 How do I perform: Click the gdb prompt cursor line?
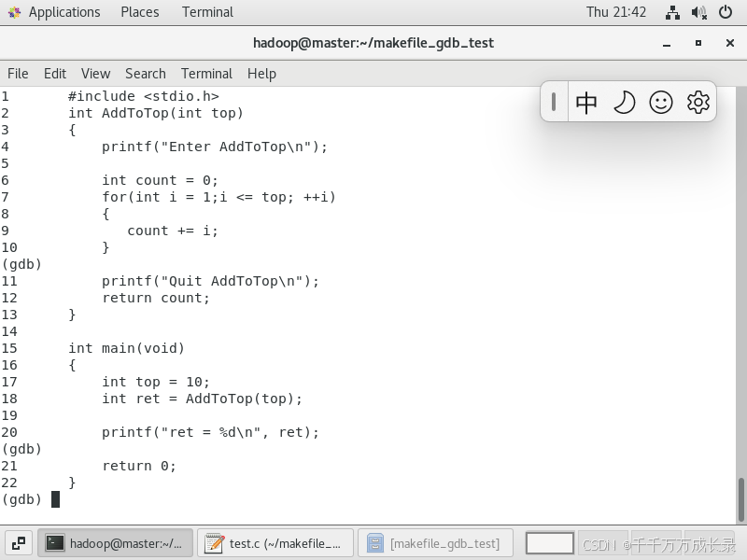31,499
